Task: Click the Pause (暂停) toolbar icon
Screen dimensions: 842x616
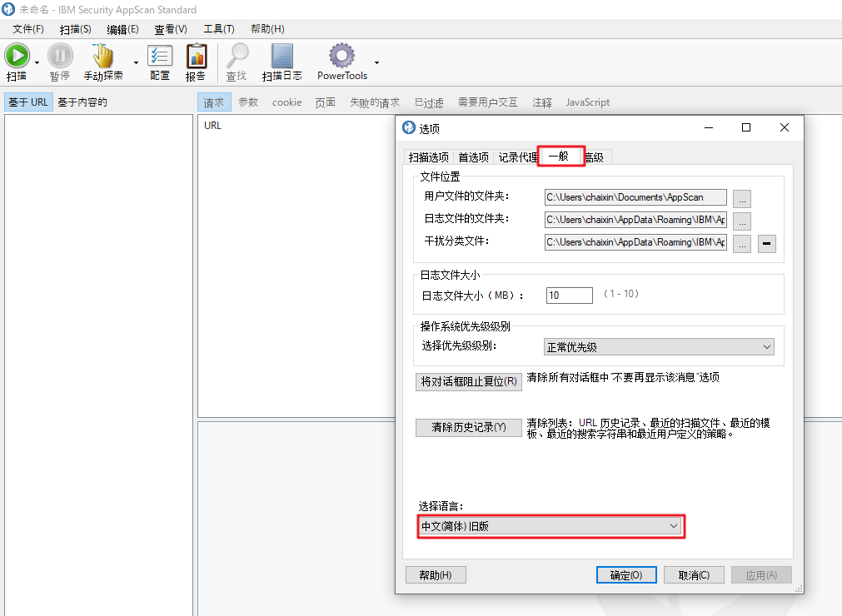Action: click(60, 56)
